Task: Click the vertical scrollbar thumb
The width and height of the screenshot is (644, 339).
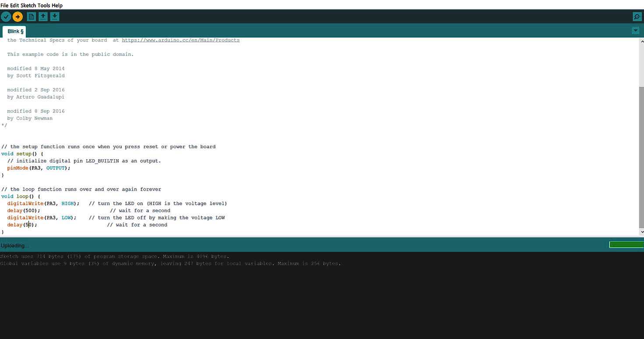Action: (x=642, y=157)
